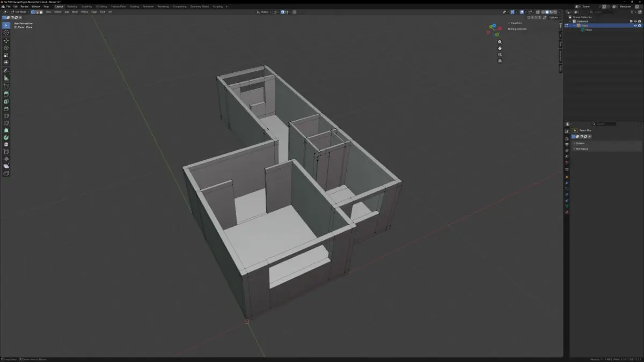Open the Render menu
The width and height of the screenshot is (644, 362).
coord(24,6)
